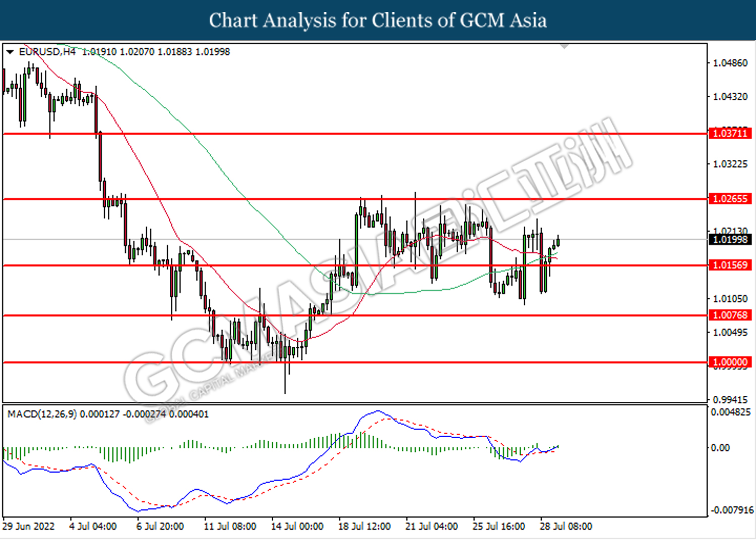Click the OHLC values 1.01910 1.02070 1.01883 1.01998

tap(156, 52)
